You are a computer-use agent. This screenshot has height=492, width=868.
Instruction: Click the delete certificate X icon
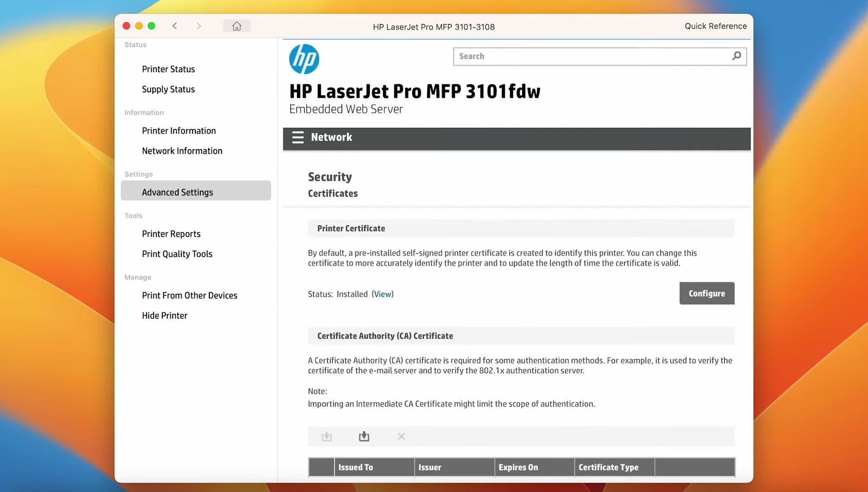click(401, 436)
